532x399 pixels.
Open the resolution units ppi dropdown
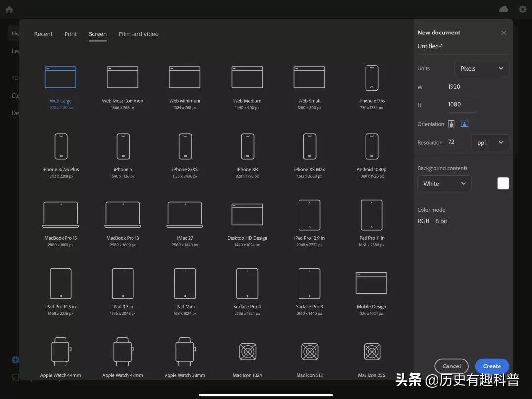click(490, 142)
